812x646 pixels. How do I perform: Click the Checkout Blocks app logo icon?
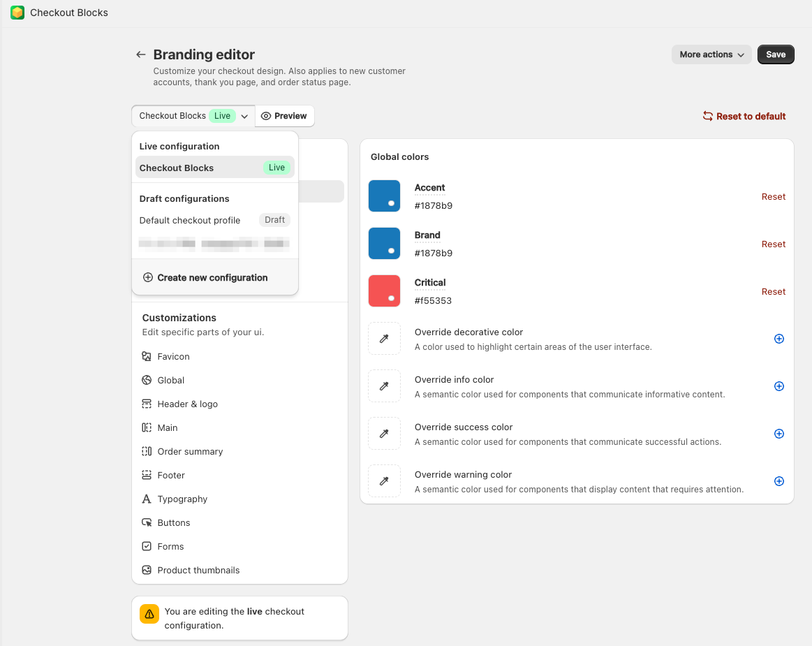click(x=17, y=13)
